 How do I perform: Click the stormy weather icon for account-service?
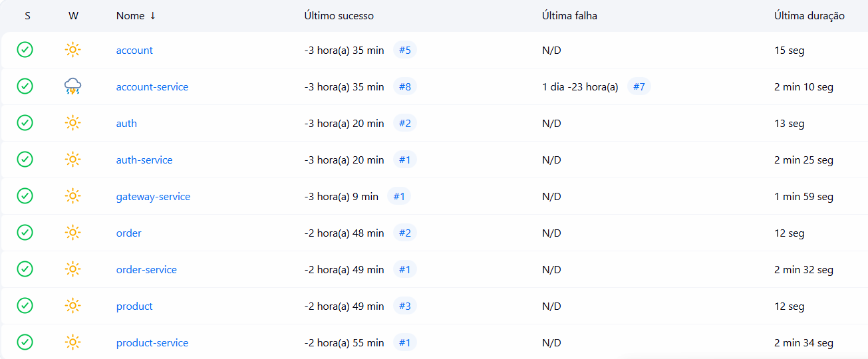73,86
